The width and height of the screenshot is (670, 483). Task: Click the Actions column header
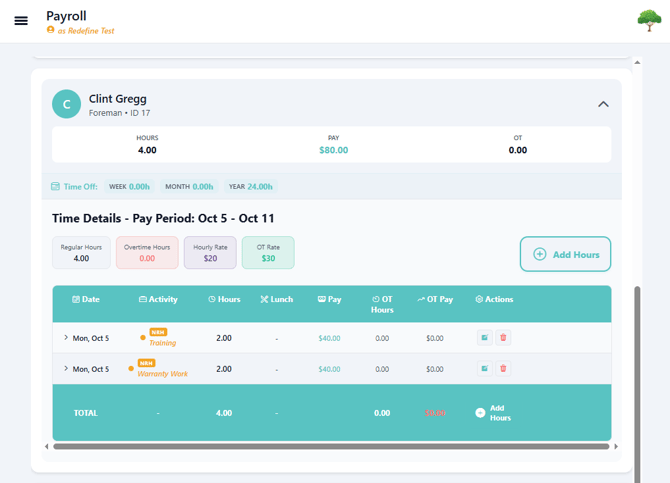[494, 299]
